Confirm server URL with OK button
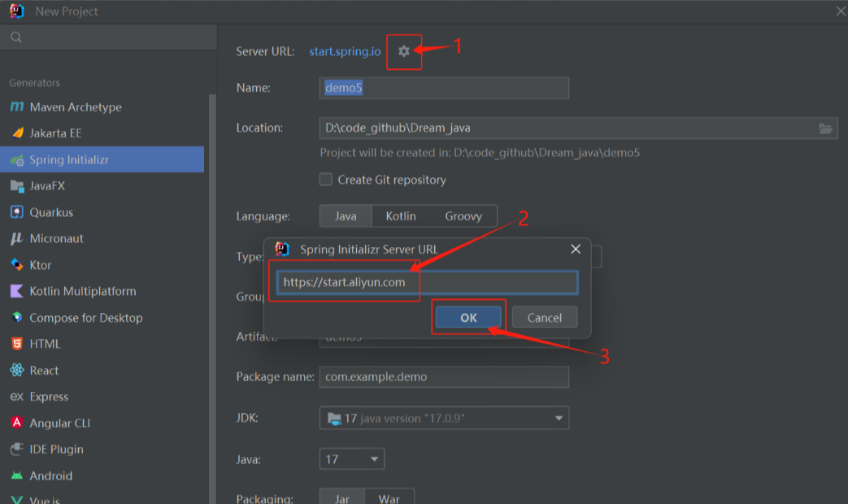 pos(468,317)
